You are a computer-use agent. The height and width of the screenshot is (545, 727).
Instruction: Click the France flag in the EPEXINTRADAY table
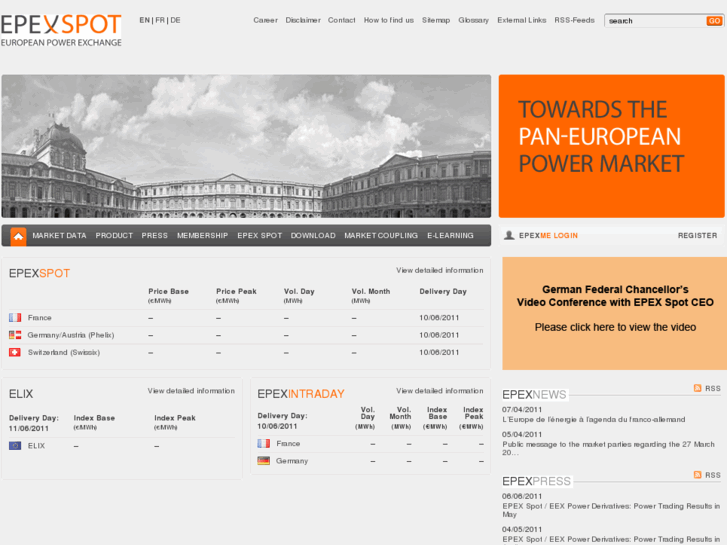tap(263, 444)
